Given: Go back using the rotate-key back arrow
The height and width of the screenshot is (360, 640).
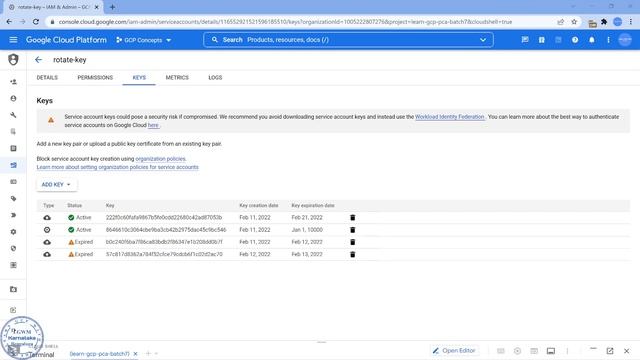Looking at the screenshot, I should point(38,60).
